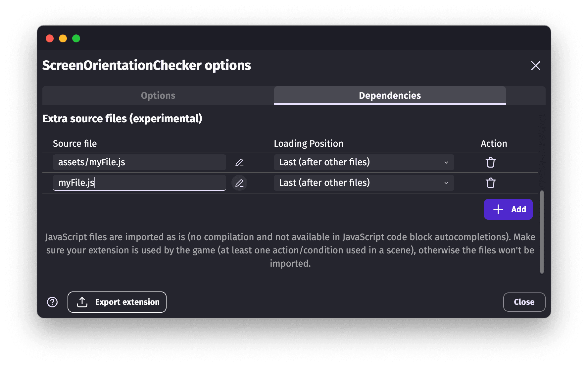This screenshot has width=588, height=367.
Task: Add a new extra source file
Action: [x=508, y=209]
